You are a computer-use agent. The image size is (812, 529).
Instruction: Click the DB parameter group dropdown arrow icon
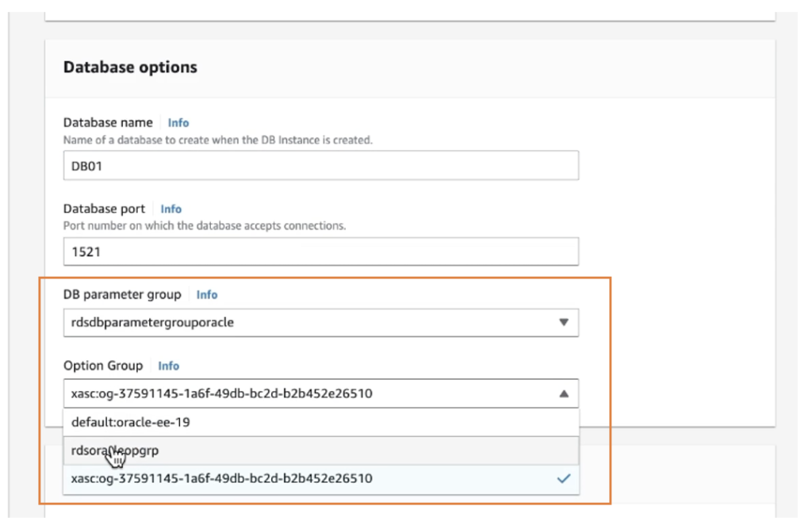coord(564,322)
